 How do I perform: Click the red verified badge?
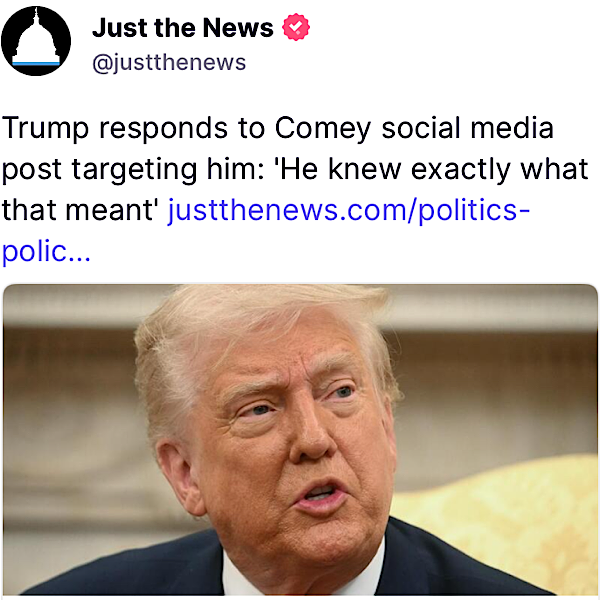point(296,27)
